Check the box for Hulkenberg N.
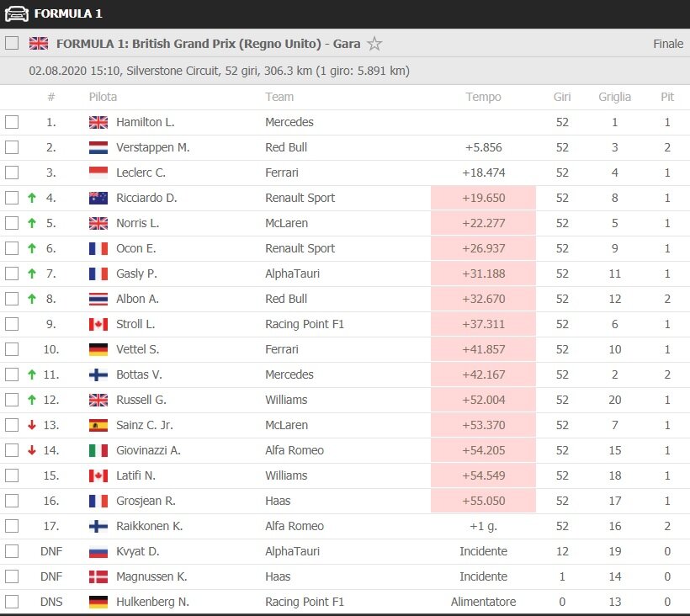 click(12, 602)
